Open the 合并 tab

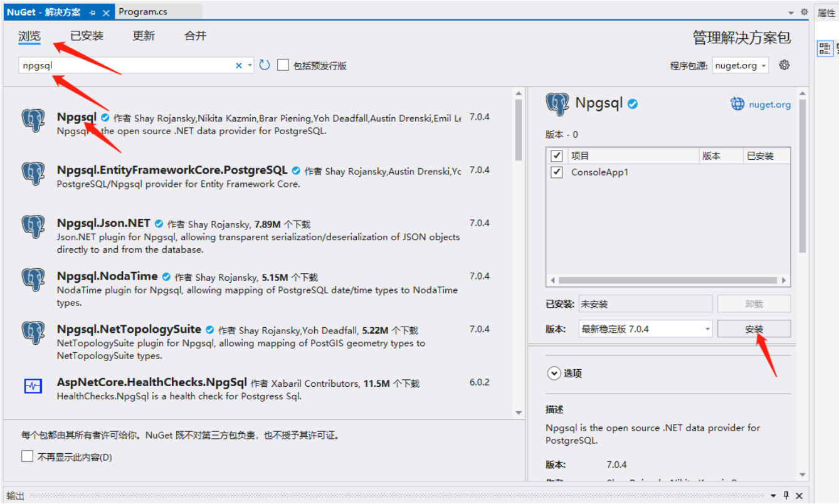click(x=196, y=36)
